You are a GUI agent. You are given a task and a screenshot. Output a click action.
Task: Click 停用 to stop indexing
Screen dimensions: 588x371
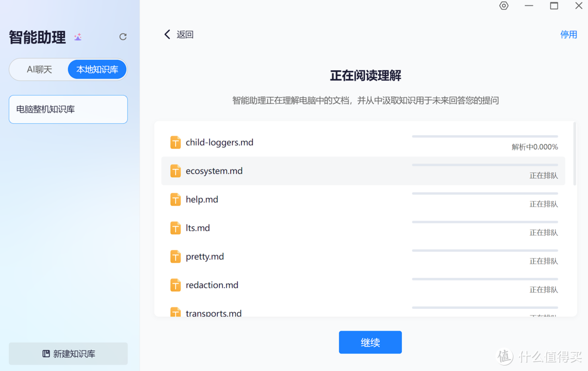click(568, 34)
